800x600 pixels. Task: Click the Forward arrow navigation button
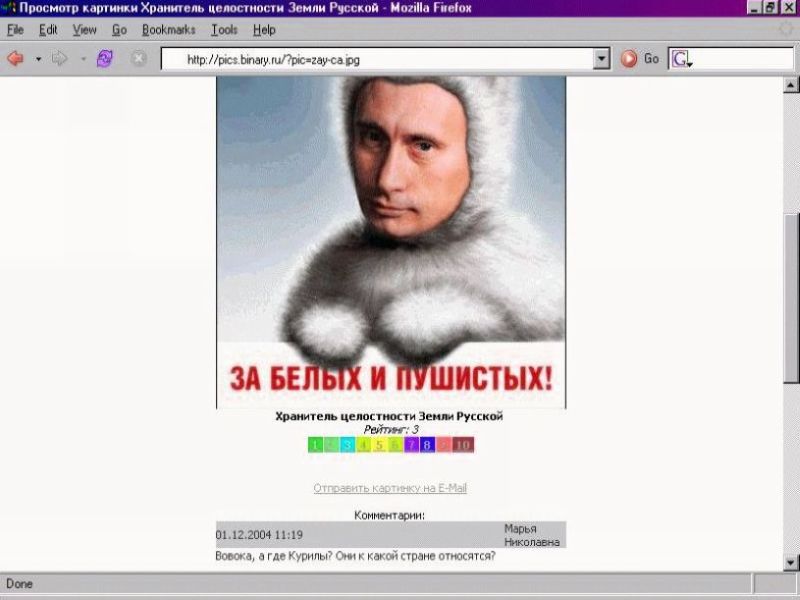tap(59, 59)
